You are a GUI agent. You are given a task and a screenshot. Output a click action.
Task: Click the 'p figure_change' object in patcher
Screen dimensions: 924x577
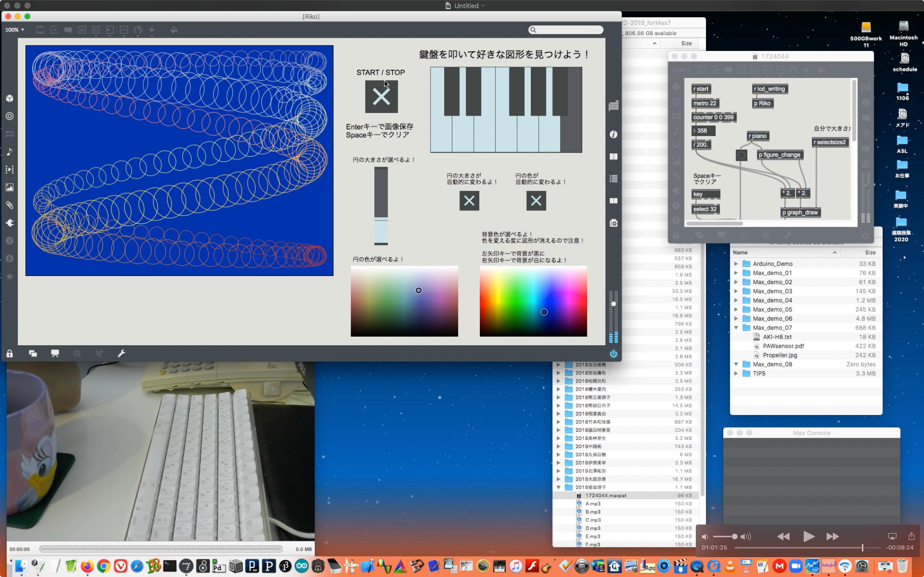[x=780, y=155]
